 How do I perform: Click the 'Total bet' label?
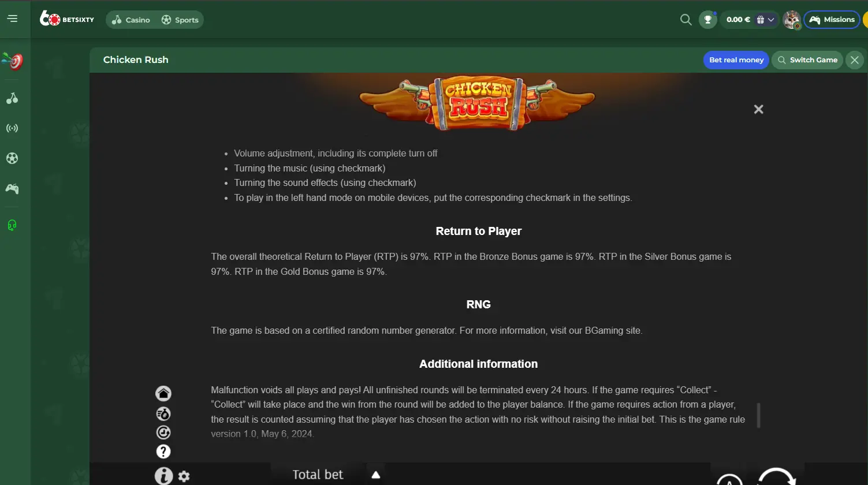tap(318, 475)
